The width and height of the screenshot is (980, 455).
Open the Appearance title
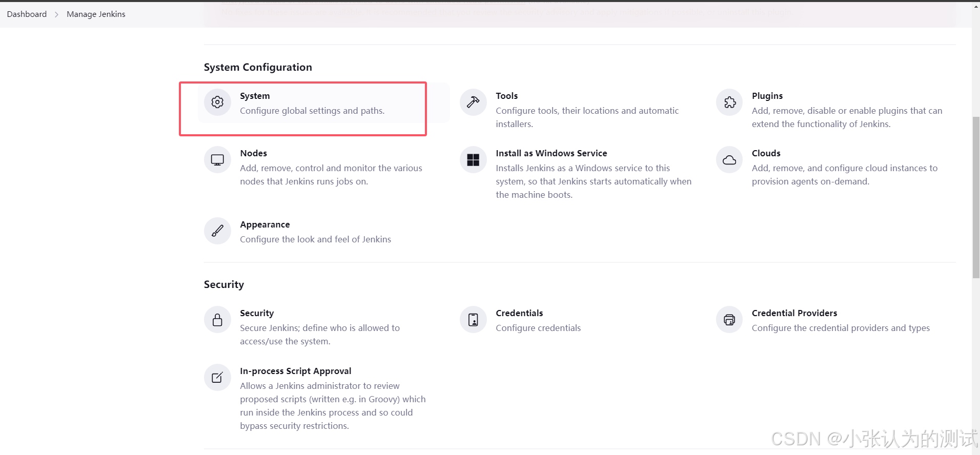point(265,224)
